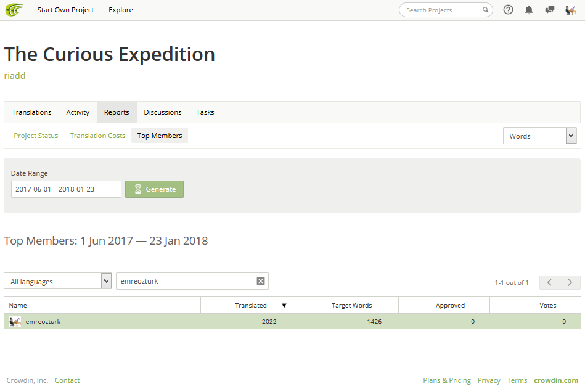Go to previous page of results
The height and width of the screenshot is (392, 585).
point(550,282)
